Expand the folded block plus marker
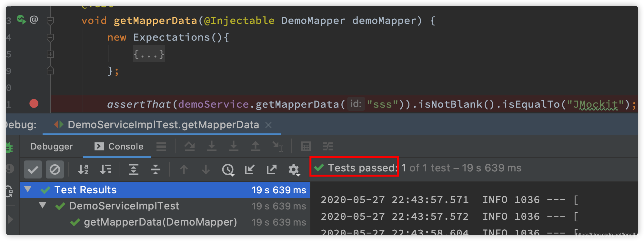The image size is (644, 241). click(x=50, y=54)
